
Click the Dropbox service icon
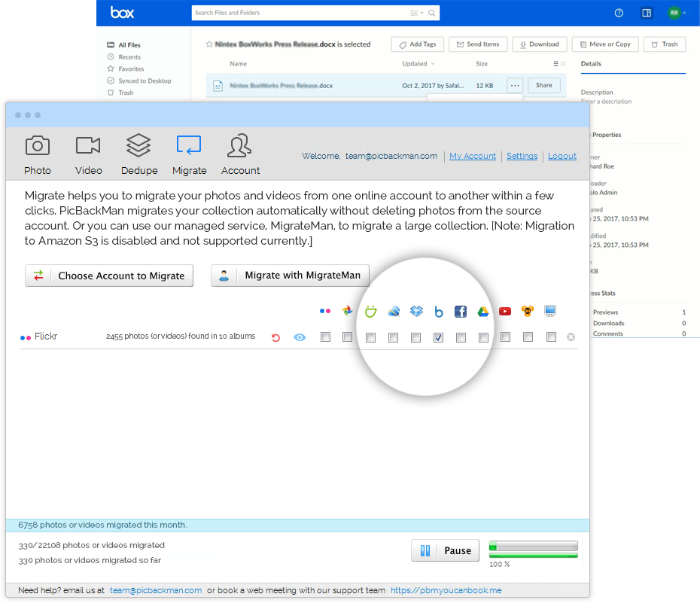416,311
